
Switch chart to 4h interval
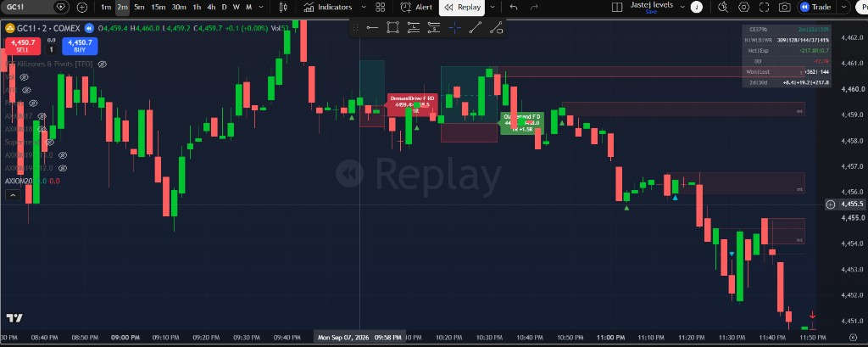211,7
